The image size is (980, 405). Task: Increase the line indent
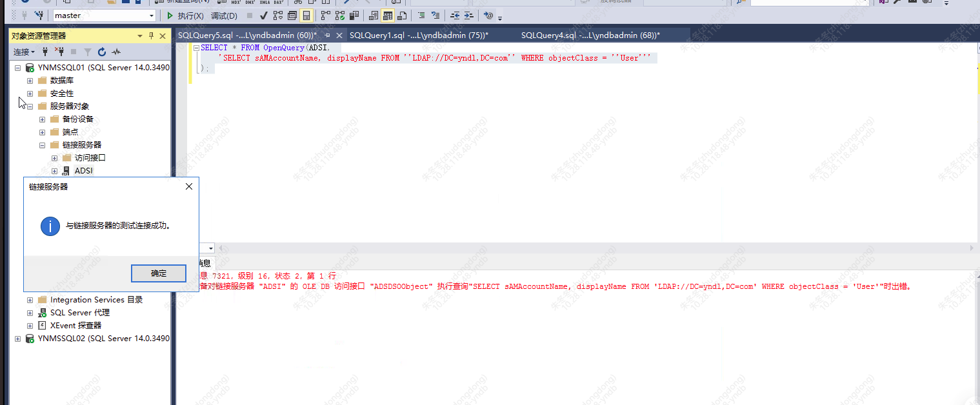(x=470, y=15)
